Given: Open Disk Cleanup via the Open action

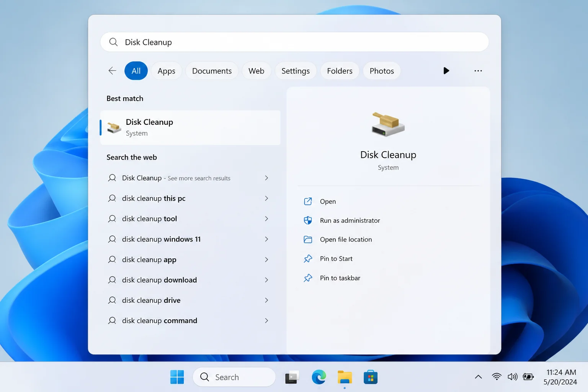Looking at the screenshot, I should click(x=388, y=201).
